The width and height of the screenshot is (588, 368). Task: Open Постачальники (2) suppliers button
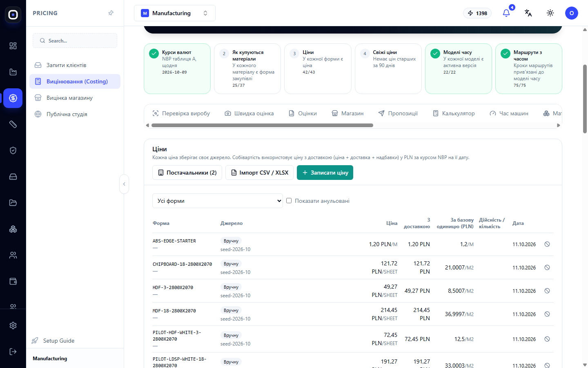[187, 173]
